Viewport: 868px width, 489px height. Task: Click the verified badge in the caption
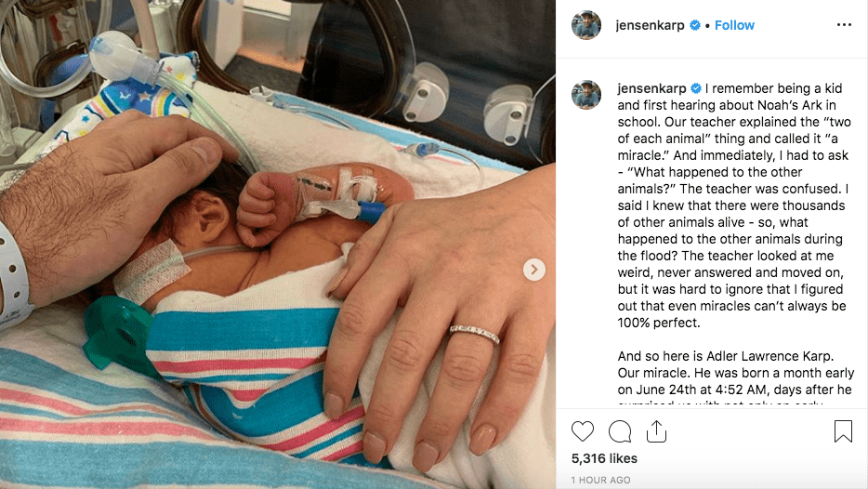696,88
